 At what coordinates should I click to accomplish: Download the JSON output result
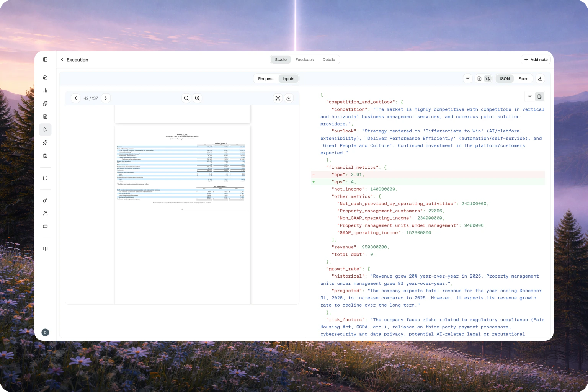coord(540,79)
